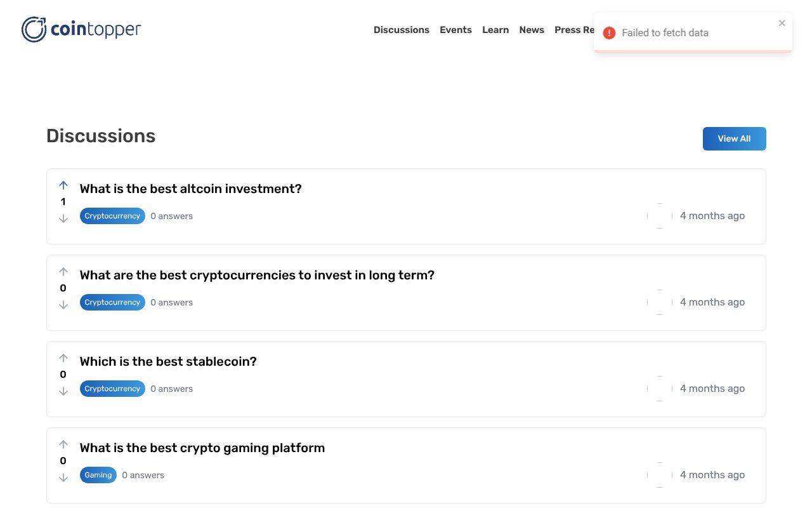Downvote the altcoin investment question
The image size is (812, 508).
coord(63,218)
